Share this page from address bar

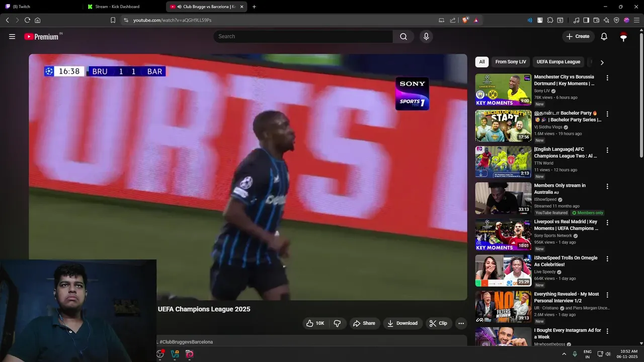click(x=452, y=20)
